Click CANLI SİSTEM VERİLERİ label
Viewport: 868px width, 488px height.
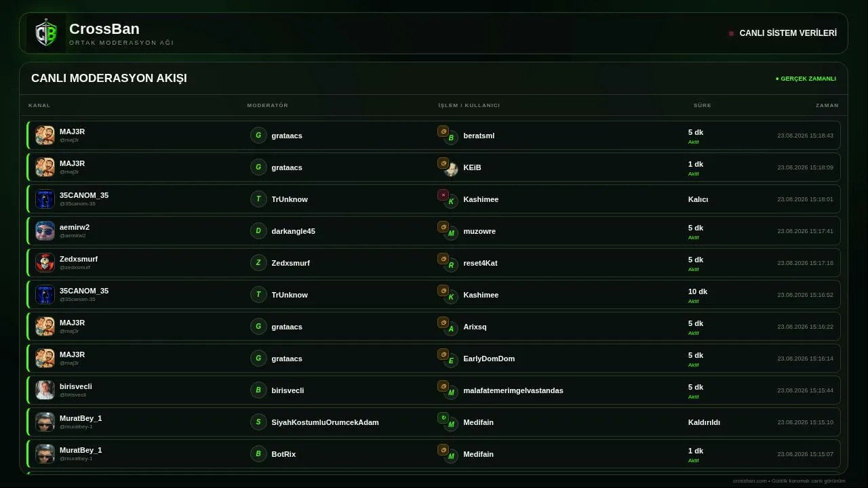788,33
